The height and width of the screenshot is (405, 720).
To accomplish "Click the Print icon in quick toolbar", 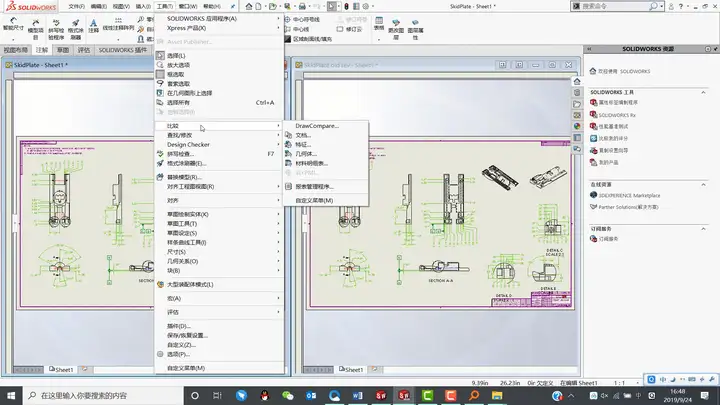I will tap(302, 6).
